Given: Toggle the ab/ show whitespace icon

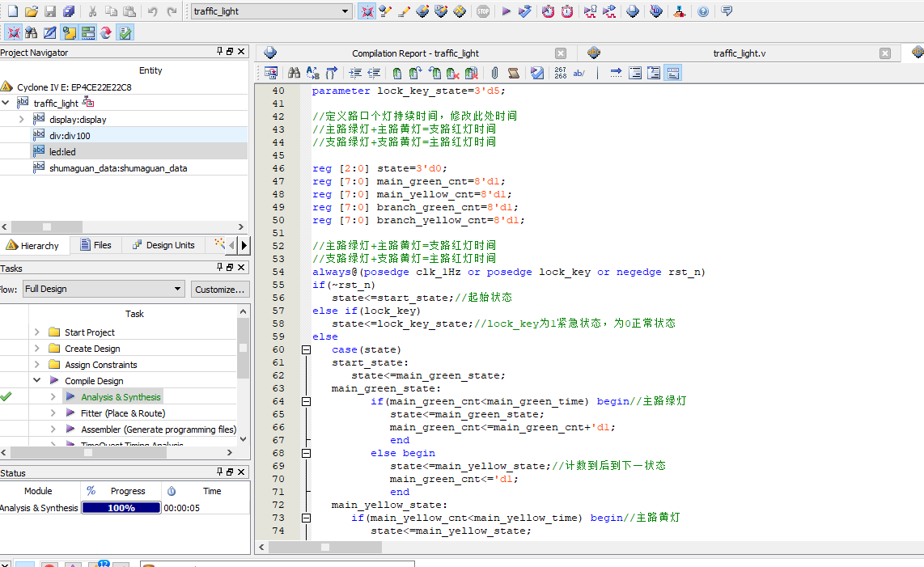Looking at the screenshot, I should coord(579,73).
